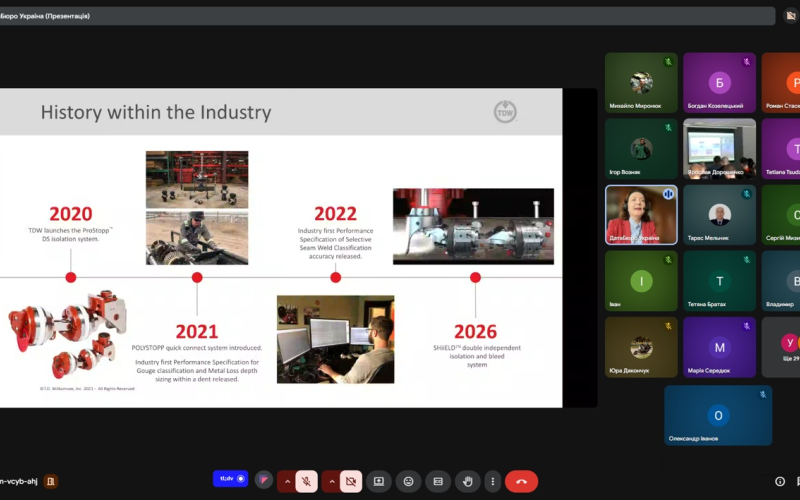Select Ярослав Дорошенко's video tile
This screenshot has width=800, height=500.
coord(719,148)
